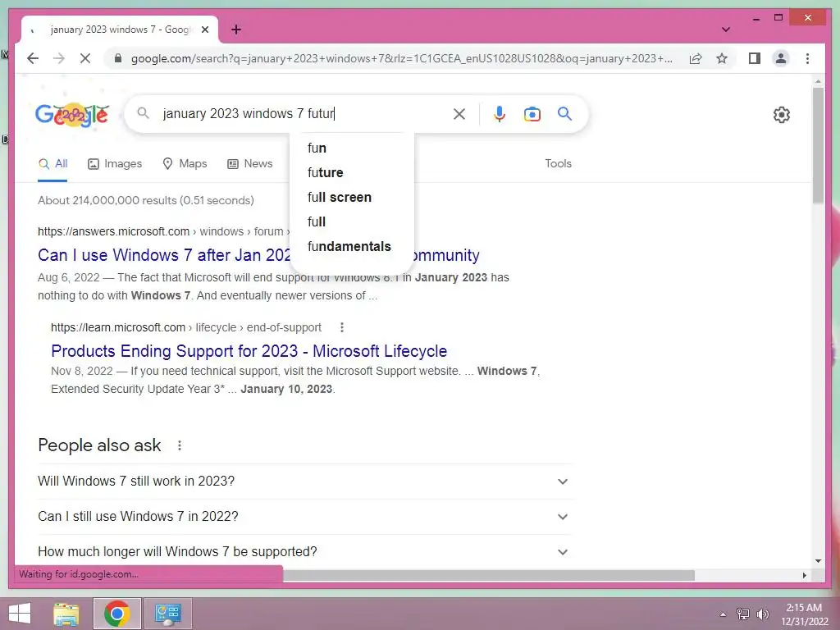
Task: Switch to the News tab
Action: (249, 164)
